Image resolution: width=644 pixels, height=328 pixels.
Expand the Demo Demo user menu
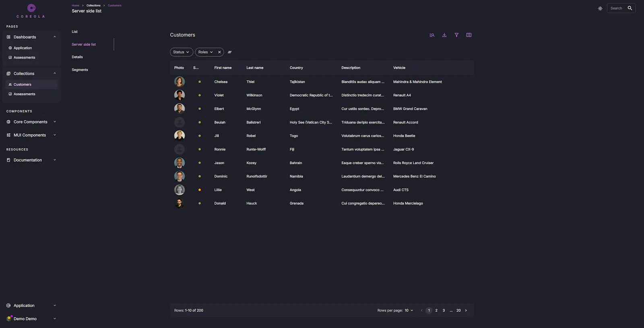(31, 319)
